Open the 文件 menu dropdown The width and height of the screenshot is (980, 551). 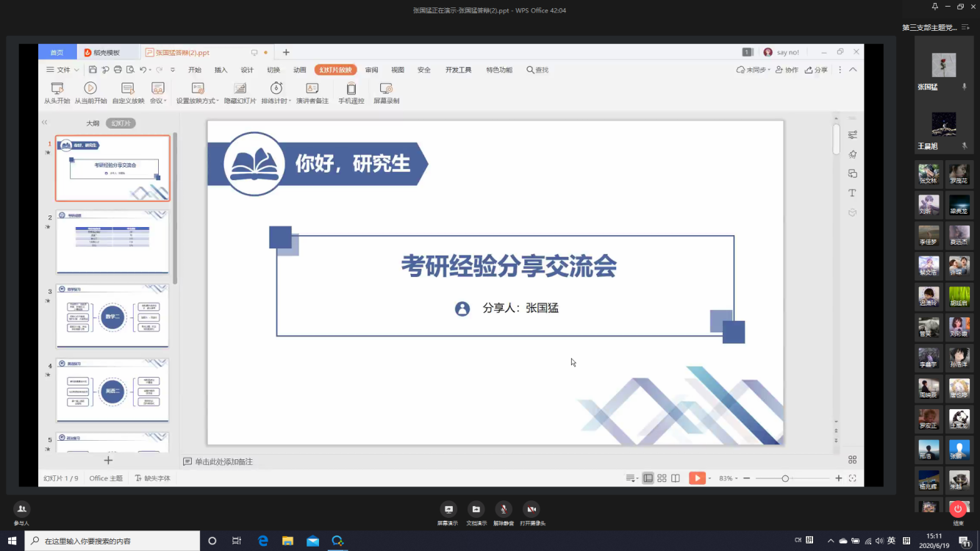pyautogui.click(x=63, y=70)
